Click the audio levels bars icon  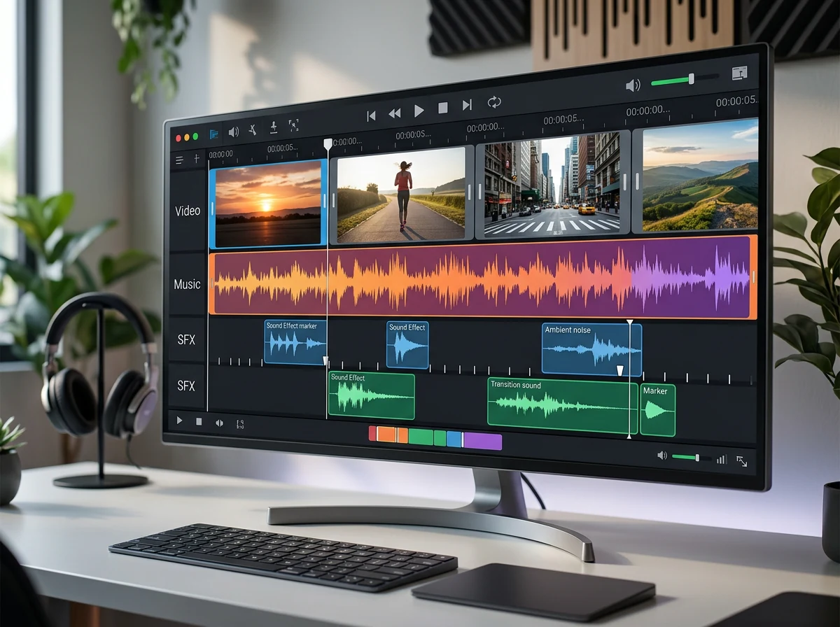click(x=722, y=460)
